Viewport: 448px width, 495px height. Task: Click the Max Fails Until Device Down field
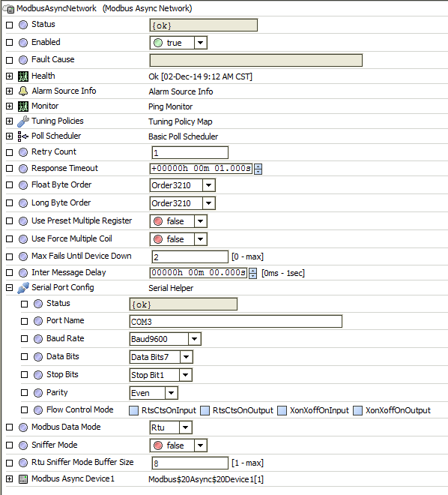[190, 256]
